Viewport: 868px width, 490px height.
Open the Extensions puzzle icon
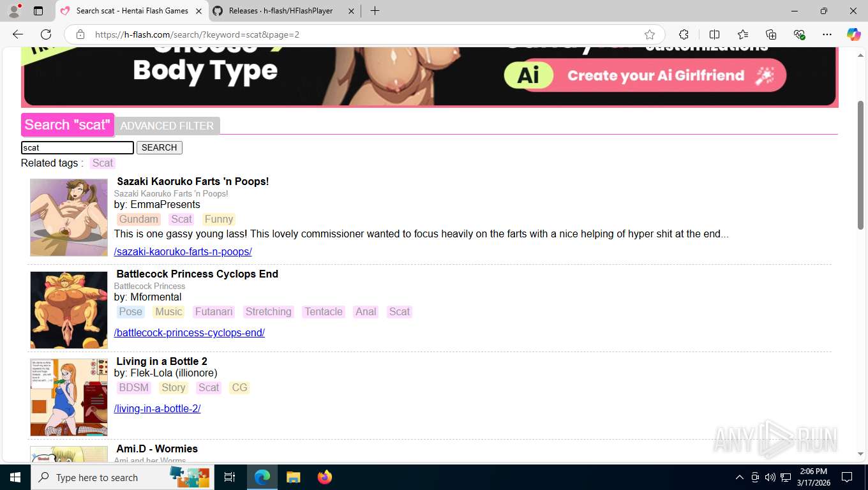[x=684, y=34]
